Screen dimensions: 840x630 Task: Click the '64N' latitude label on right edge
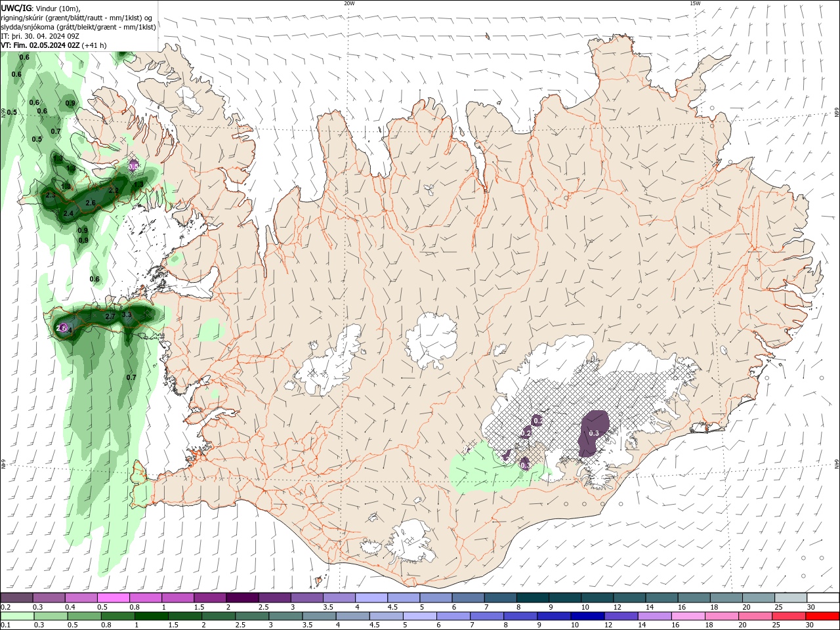point(837,465)
